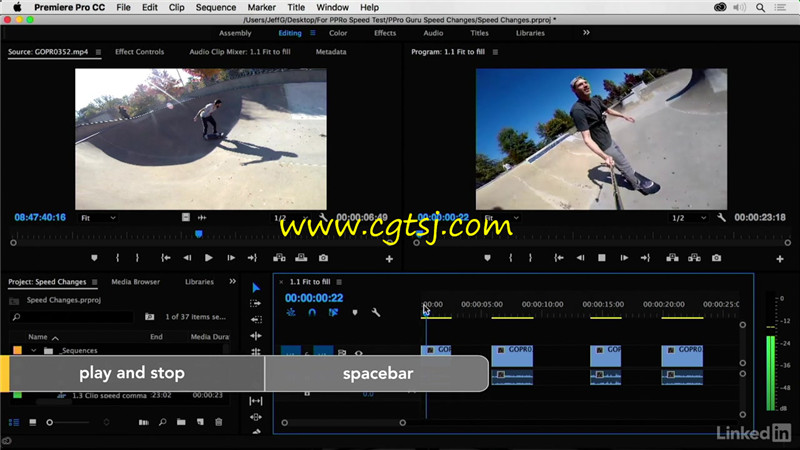The width and height of the screenshot is (800, 450).
Task: Click Project panel search field
Action: [x=71, y=317]
